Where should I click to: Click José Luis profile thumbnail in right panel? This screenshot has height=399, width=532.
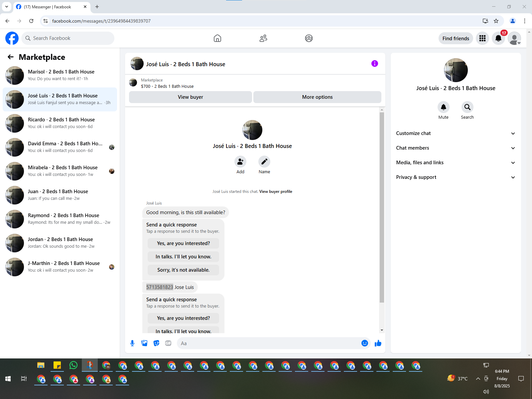click(456, 70)
